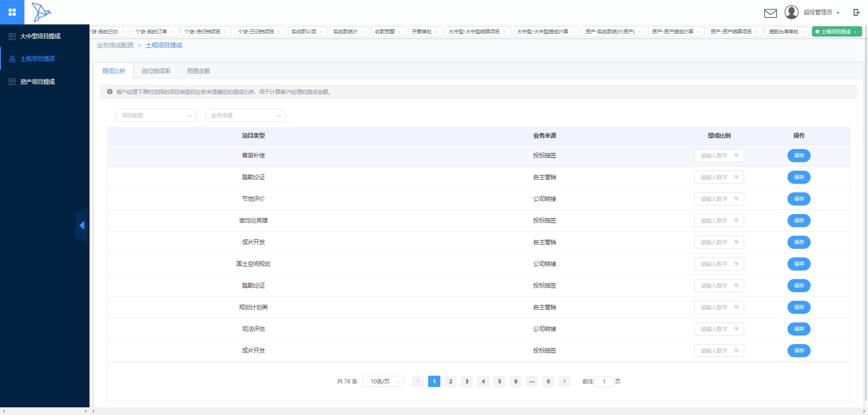Image resolution: width=868 pixels, height=415 pixels.
Task: Click the 提成比例 input for 节地评价
Action: click(x=719, y=199)
